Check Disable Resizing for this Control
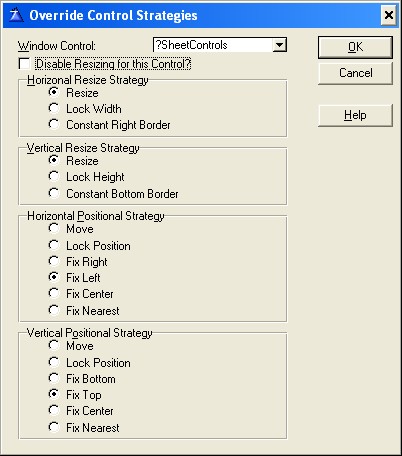The width and height of the screenshot is (402, 456). (24, 64)
